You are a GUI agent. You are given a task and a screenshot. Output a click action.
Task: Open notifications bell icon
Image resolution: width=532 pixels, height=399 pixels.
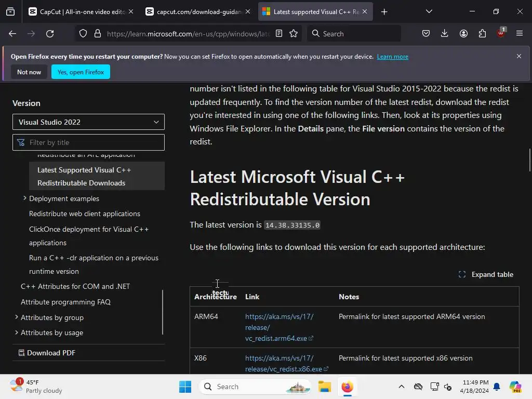pyautogui.click(x=497, y=387)
